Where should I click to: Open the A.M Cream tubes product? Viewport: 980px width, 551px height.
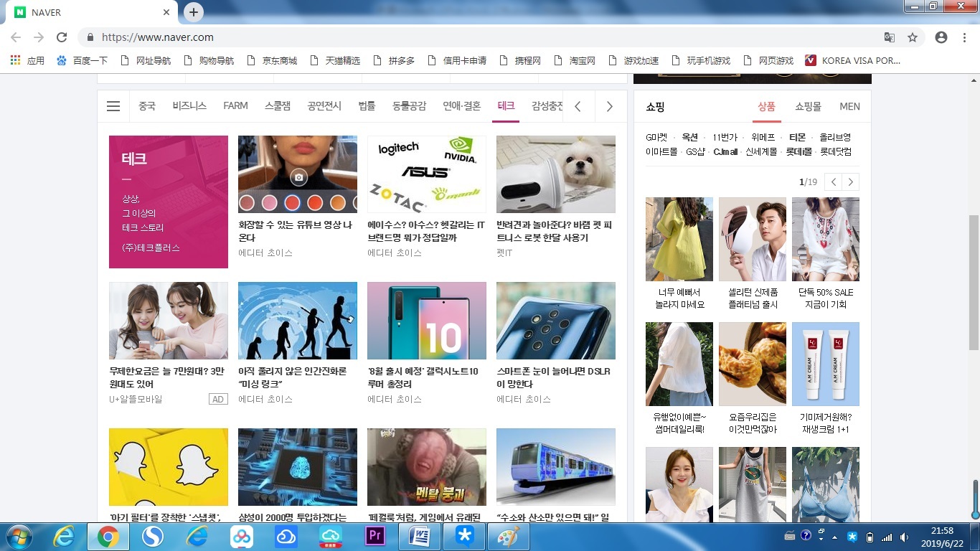click(826, 364)
